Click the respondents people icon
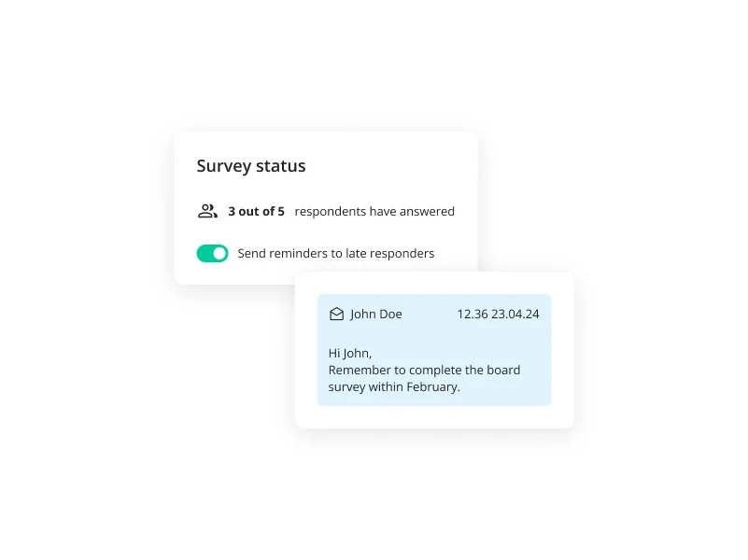 pyautogui.click(x=207, y=211)
